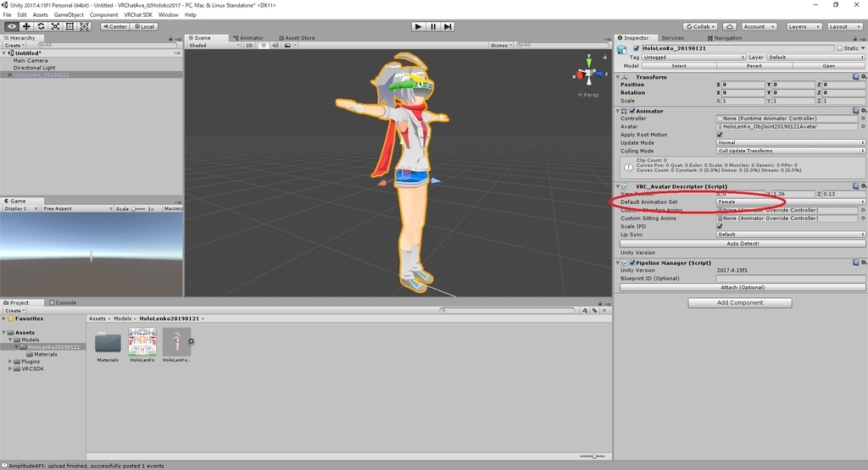
Task: Click Avatar object picker circle
Action: tap(862, 127)
